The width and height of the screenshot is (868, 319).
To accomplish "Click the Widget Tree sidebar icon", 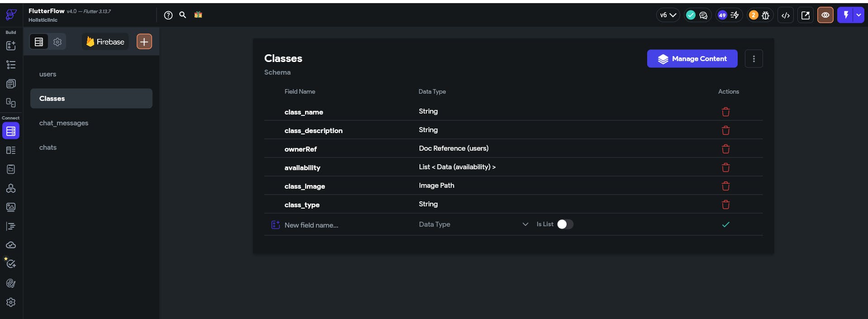I will pyautogui.click(x=11, y=65).
